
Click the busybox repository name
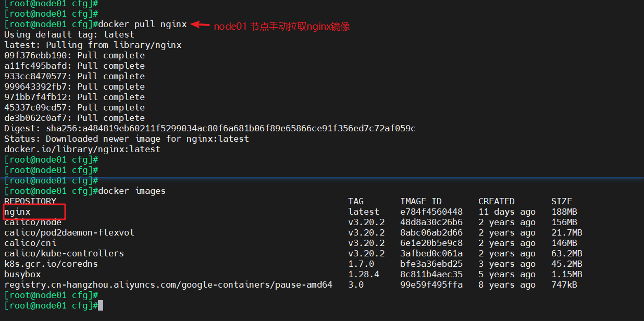pyautogui.click(x=22, y=274)
